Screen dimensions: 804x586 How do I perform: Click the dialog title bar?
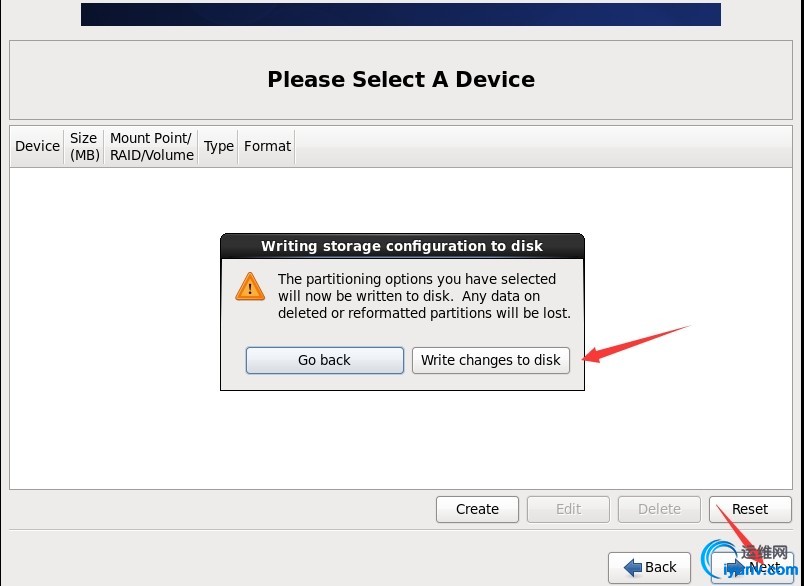tap(402, 246)
